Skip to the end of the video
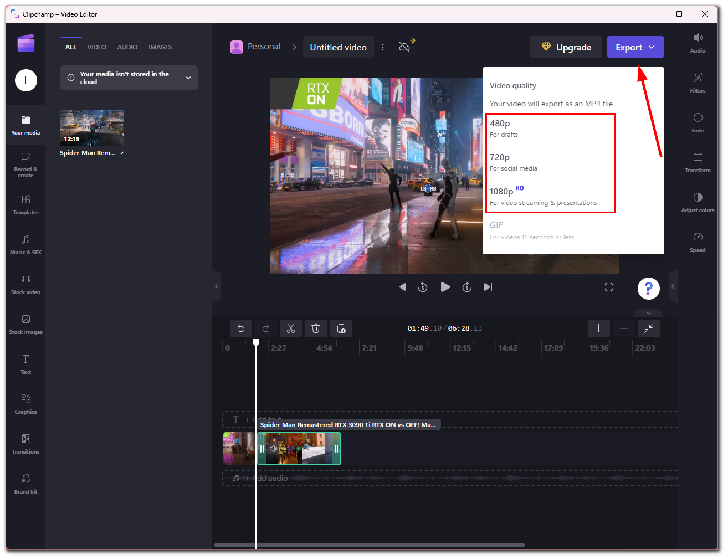Viewport: 728px width, 560px height. click(488, 287)
